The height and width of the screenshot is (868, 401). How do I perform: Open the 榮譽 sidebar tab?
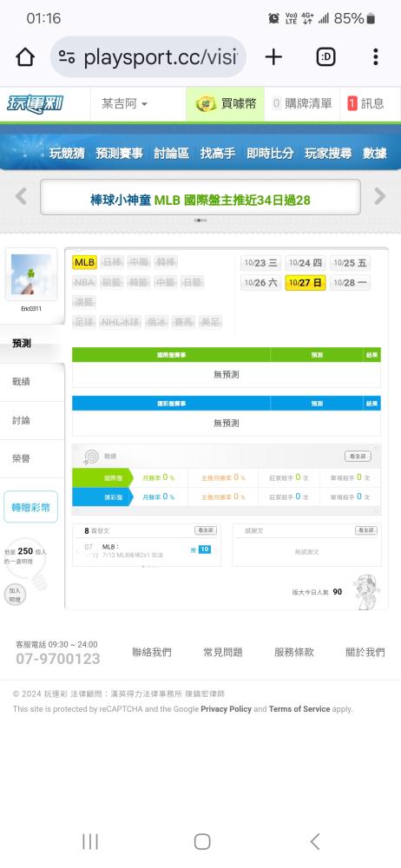[x=32, y=459]
